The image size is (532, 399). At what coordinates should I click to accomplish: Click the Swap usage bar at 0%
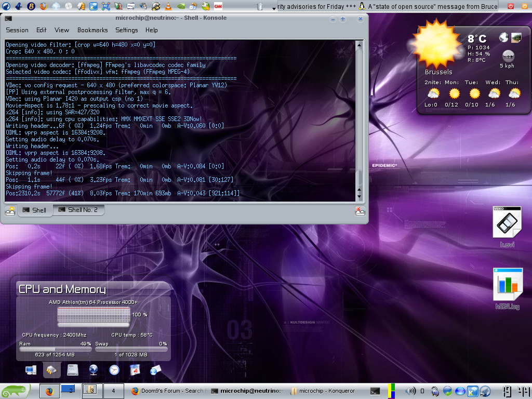point(131,349)
